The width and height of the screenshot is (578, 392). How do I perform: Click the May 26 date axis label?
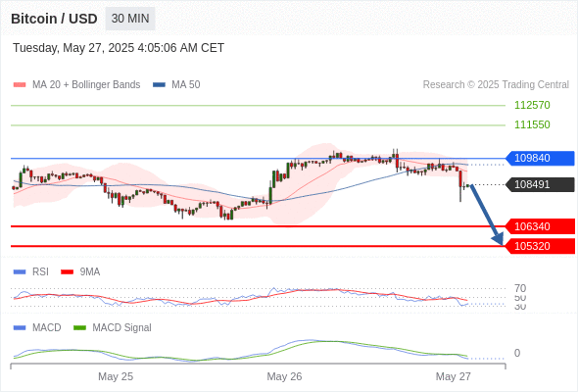(284, 376)
